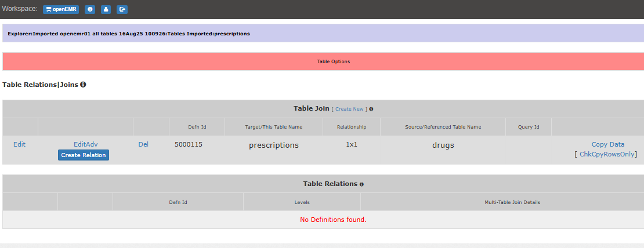The width and height of the screenshot is (644, 248).
Task: Select Defn Id value 5000115
Action: (x=189, y=144)
